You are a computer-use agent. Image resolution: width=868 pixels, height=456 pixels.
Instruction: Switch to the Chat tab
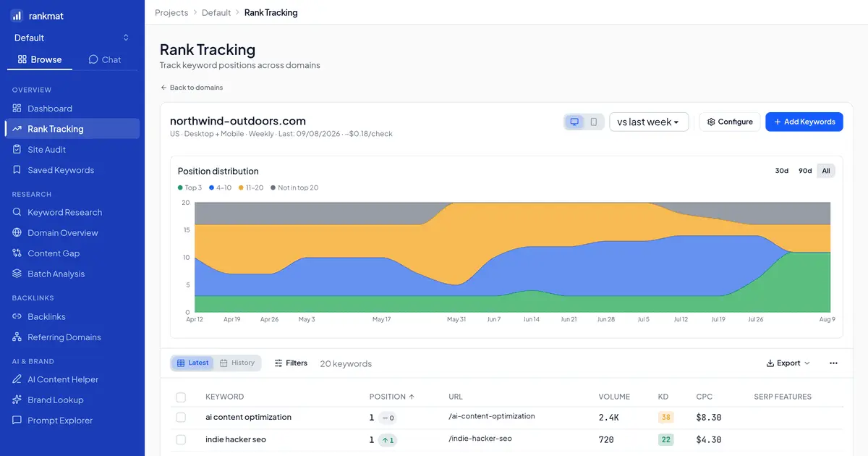tap(105, 59)
